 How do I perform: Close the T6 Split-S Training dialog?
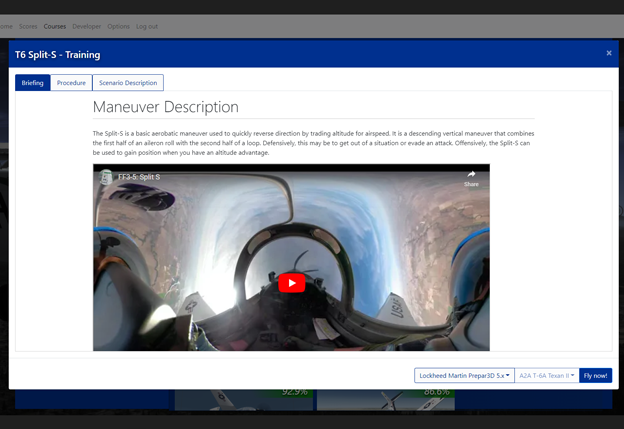609,53
